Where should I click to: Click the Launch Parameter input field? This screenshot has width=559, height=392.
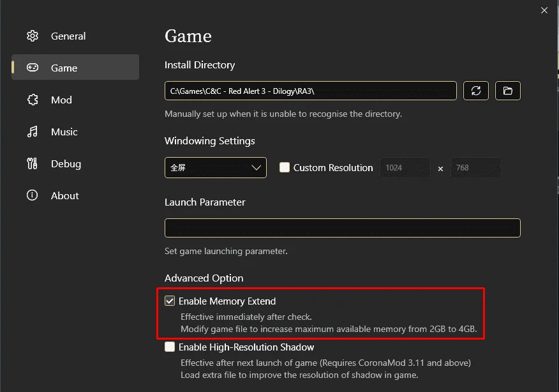[342, 227]
